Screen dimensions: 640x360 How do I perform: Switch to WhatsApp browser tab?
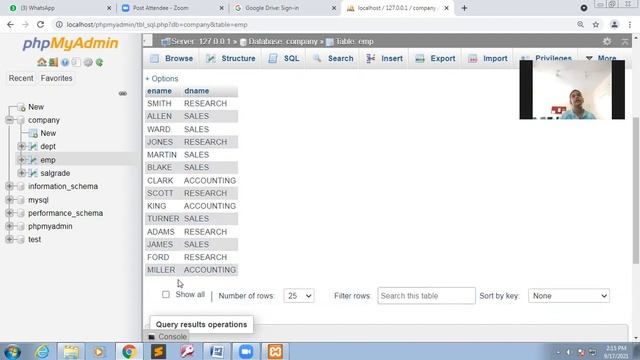tap(59, 8)
